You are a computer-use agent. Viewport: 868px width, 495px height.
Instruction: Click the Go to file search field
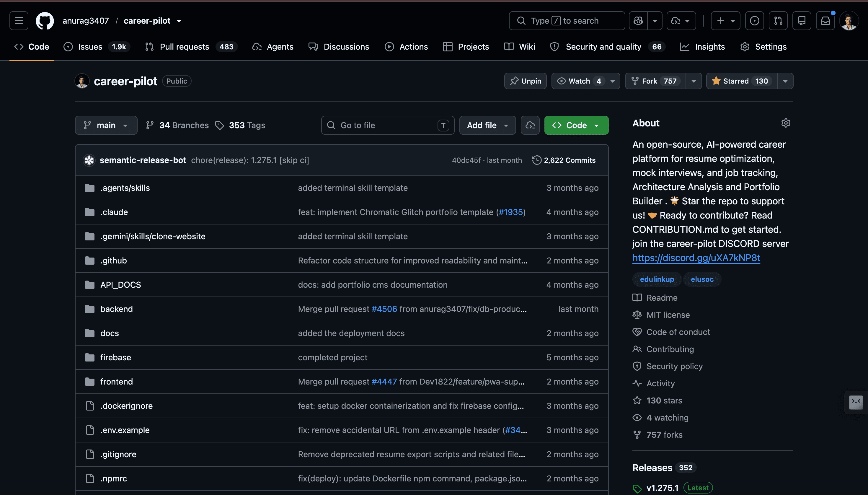[388, 125]
